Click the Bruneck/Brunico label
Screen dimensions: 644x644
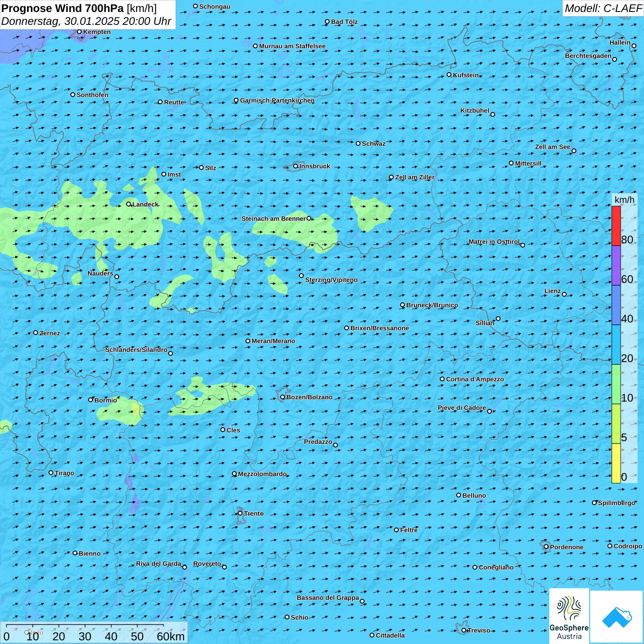(432, 305)
